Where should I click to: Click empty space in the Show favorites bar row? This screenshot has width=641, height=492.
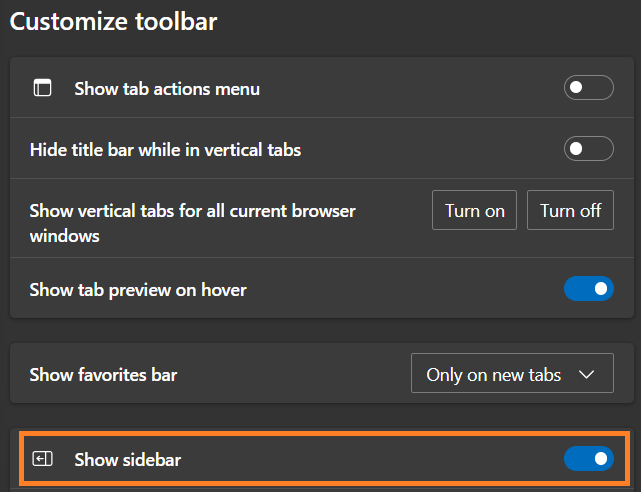(290, 375)
